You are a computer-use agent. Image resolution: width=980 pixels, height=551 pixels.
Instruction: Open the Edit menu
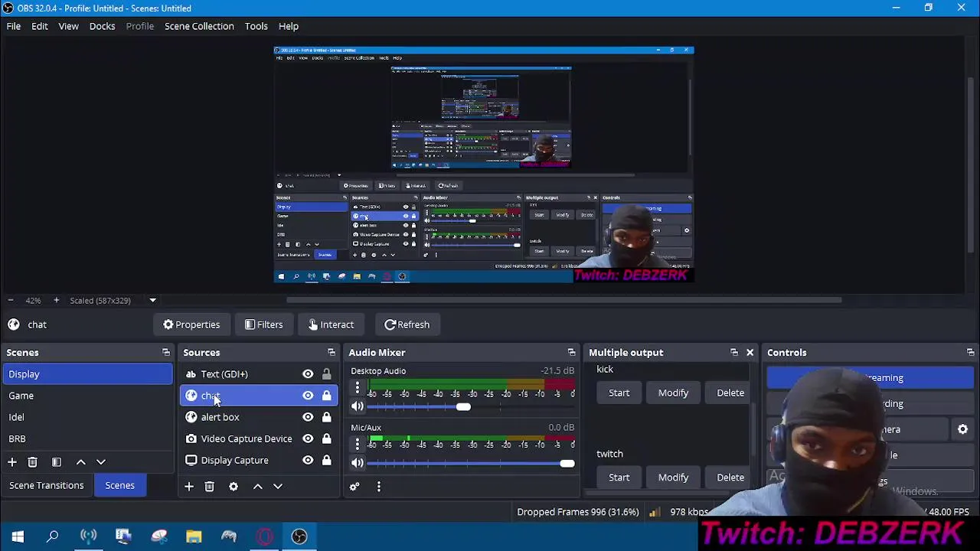[x=40, y=26]
